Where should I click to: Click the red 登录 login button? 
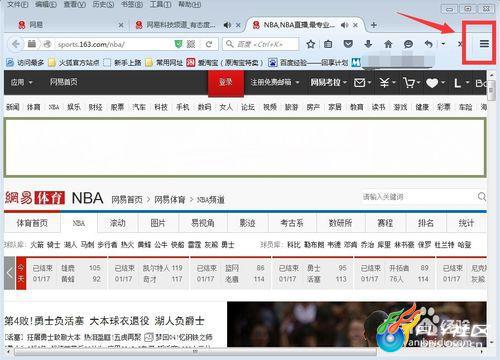click(226, 82)
